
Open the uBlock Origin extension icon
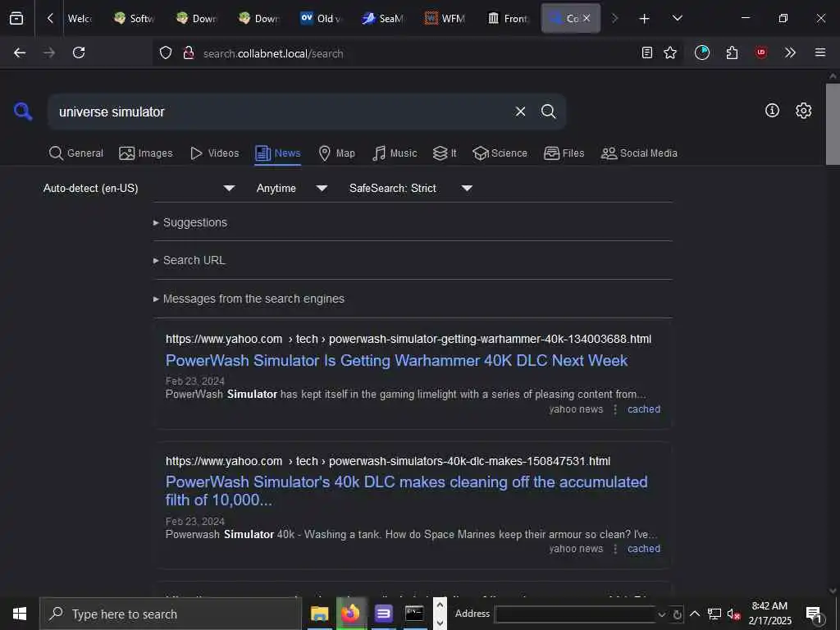coord(760,52)
